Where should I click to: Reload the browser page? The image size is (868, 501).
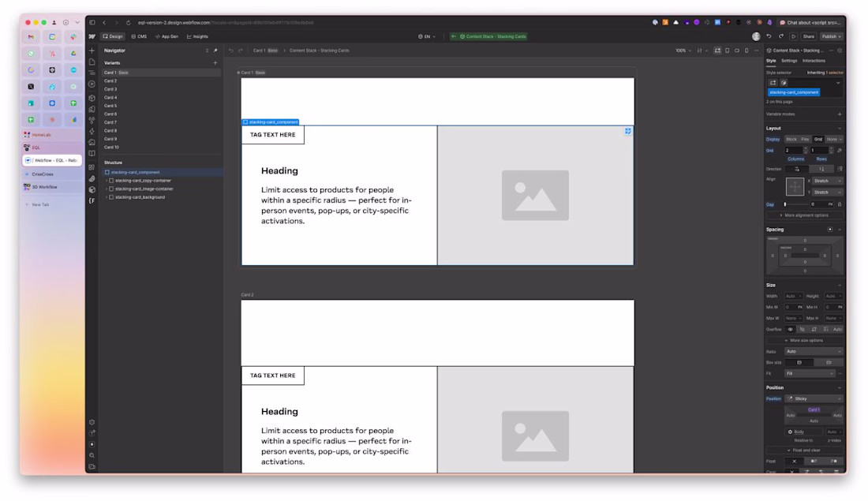click(x=129, y=23)
